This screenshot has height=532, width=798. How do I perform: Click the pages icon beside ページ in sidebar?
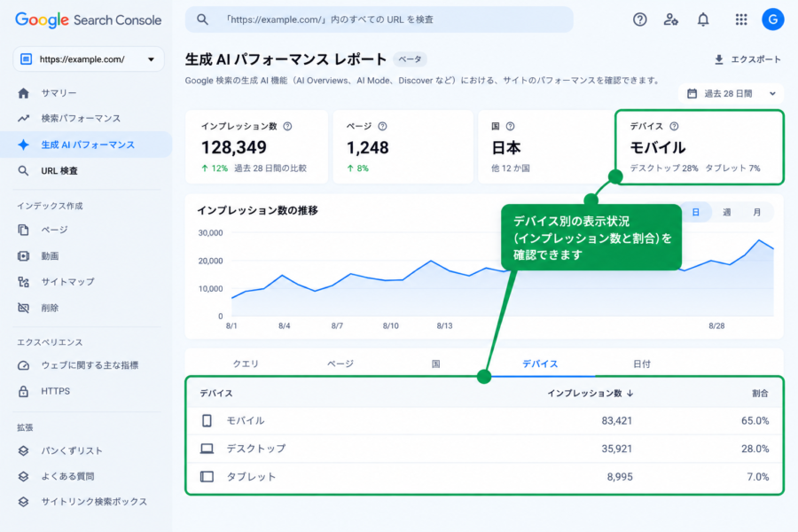(x=23, y=230)
